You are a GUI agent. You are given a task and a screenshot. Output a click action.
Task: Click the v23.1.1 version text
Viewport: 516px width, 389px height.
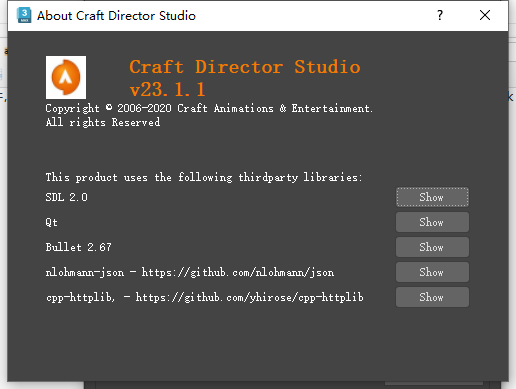point(167,89)
